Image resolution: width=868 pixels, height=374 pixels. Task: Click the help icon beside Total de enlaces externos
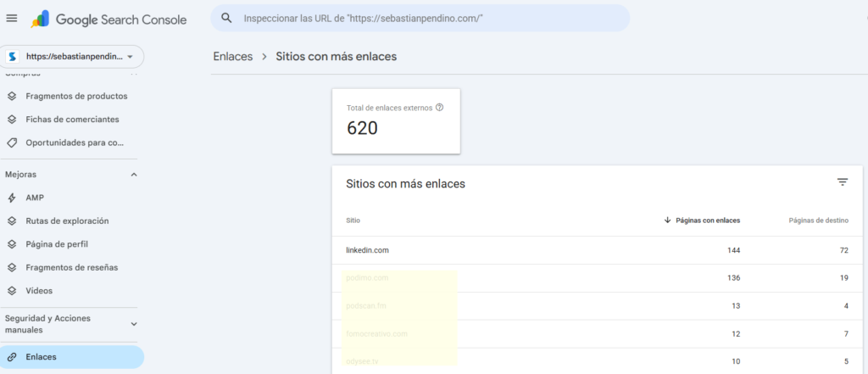pos(440,108)
